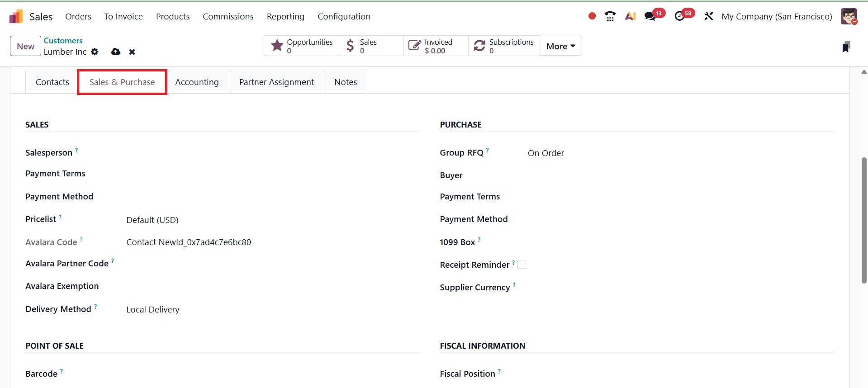
Task: Discard changes with the X icon
Action: [x=132, y=52]
